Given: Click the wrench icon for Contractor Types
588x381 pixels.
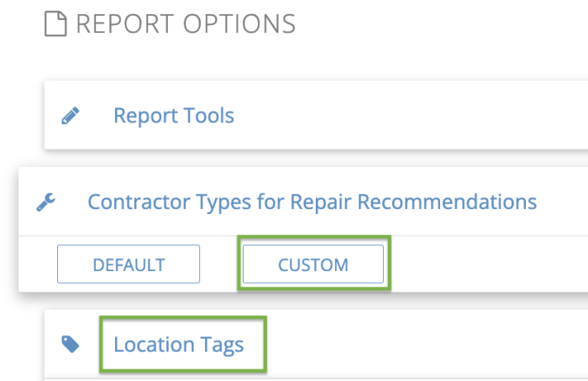Looking at the screenshot, I should click(46, 202).
